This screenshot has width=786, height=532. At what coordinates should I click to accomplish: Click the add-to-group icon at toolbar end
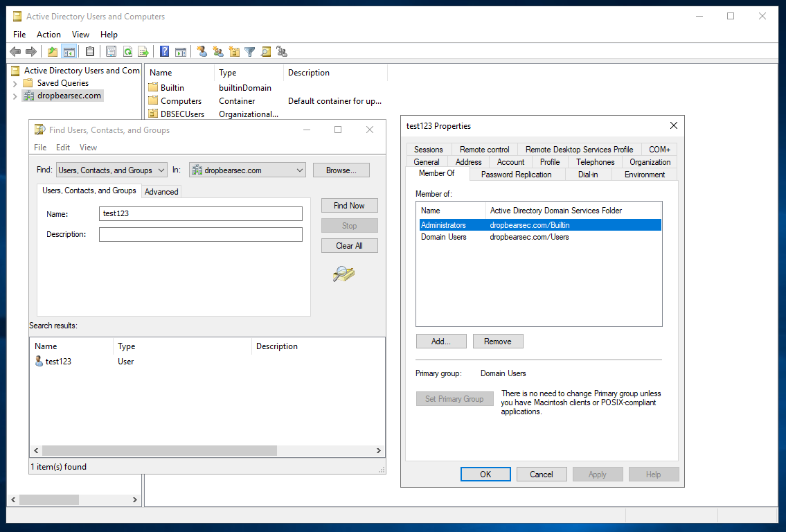click(283, 52)
